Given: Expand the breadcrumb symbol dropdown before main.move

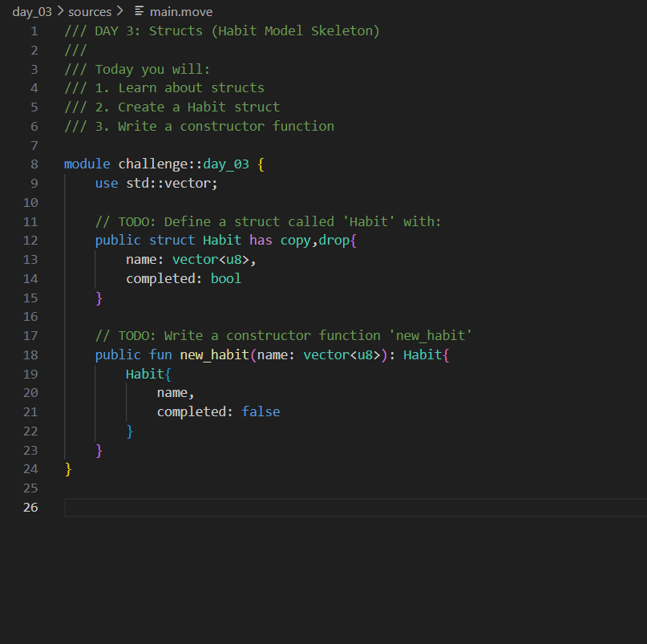Looking at the screenshot, I should pyautogui.click(x=138, y=11).
